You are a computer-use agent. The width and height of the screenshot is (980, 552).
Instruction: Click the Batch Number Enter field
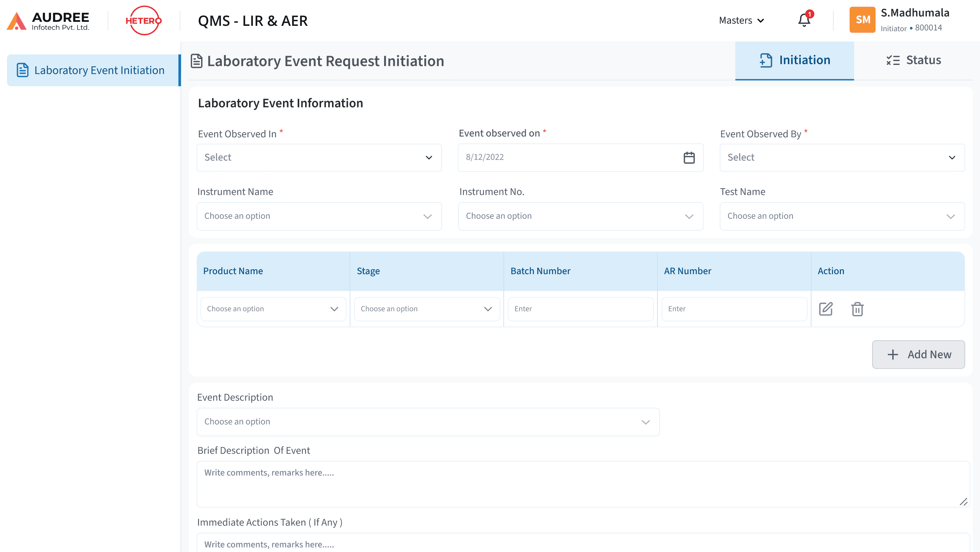tap(580, 308)
